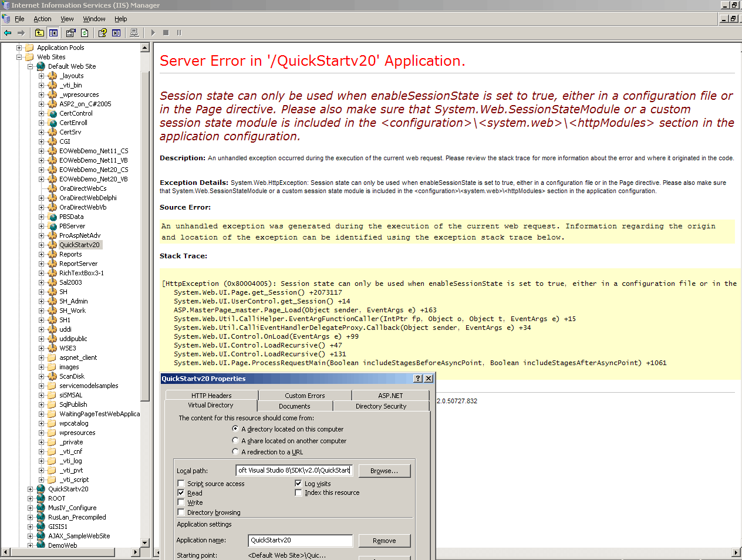Image resolution: width=742 pixels, height=560 pixels.
Task: Click the tree pane vertical scrollbar thumb
Action: [145, 236]
